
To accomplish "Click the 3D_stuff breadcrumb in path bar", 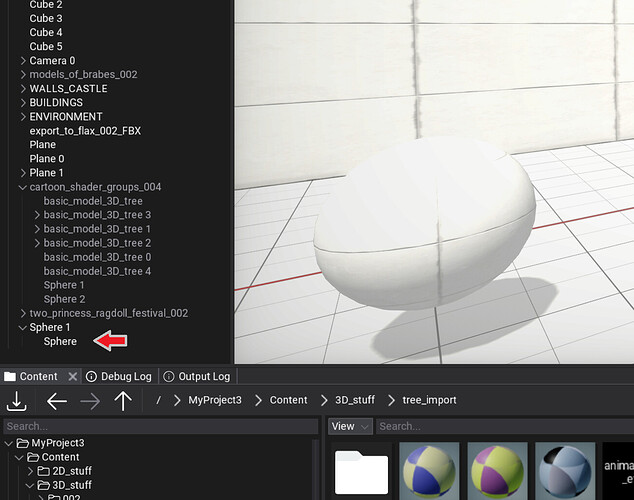I will (354, 400).
